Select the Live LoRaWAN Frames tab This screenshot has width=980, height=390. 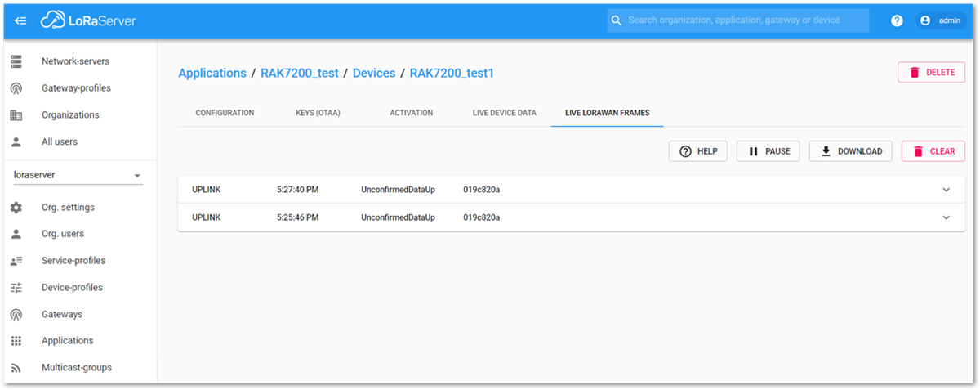pyautogui.click(x=608, y=113)
